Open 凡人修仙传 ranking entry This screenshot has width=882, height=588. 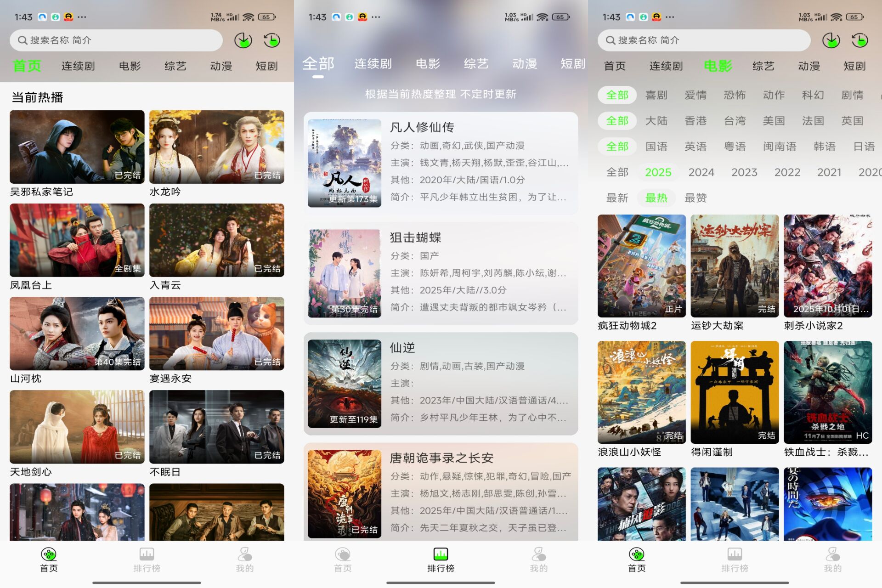click(x=441, y=163)
